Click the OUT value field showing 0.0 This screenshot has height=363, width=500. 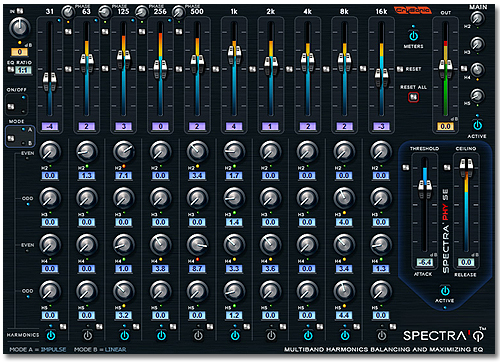(446, 127)
